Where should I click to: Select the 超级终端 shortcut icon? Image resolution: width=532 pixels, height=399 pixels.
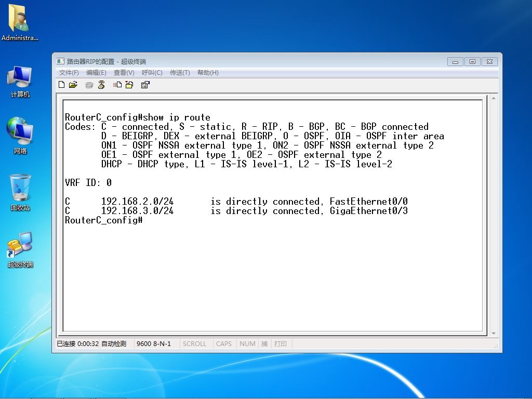20,250
